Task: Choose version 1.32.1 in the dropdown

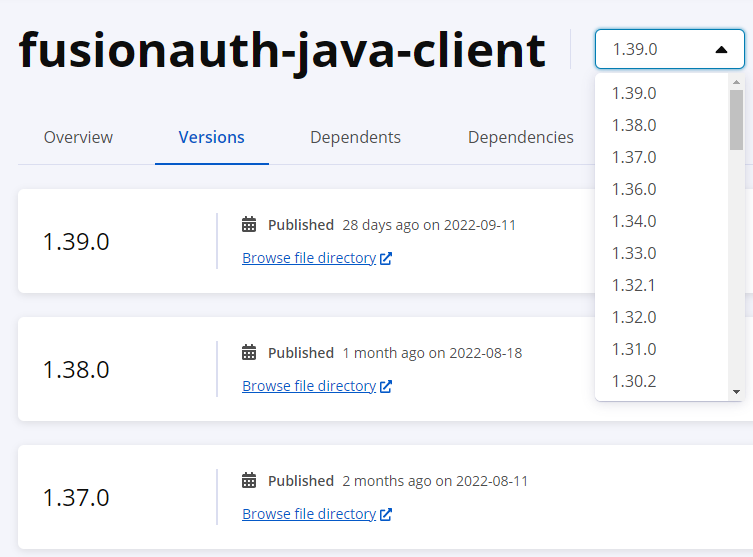Action: coord(634,285)
